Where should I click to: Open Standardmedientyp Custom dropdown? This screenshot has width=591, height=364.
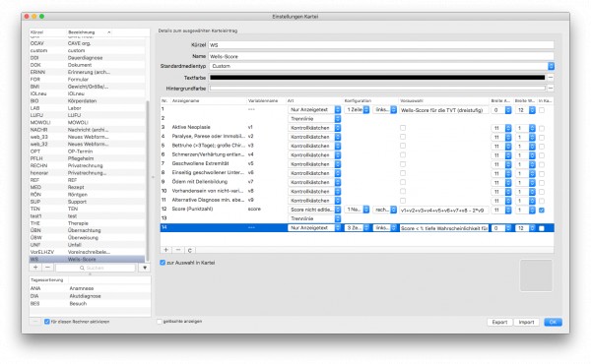[x=381, y=66]
